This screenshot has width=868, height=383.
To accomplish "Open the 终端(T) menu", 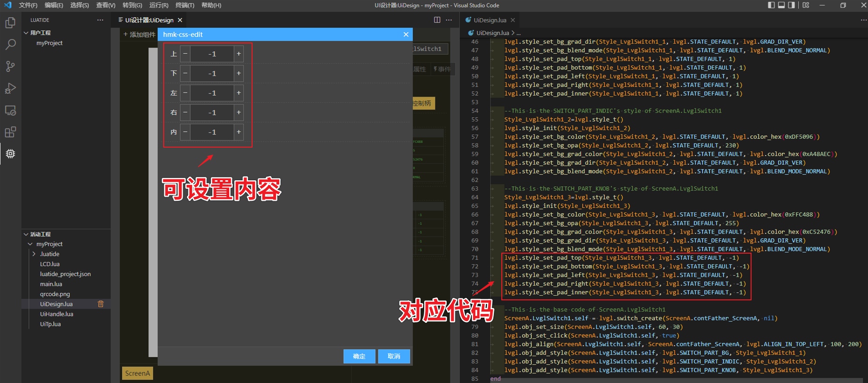I will (185, 5).
